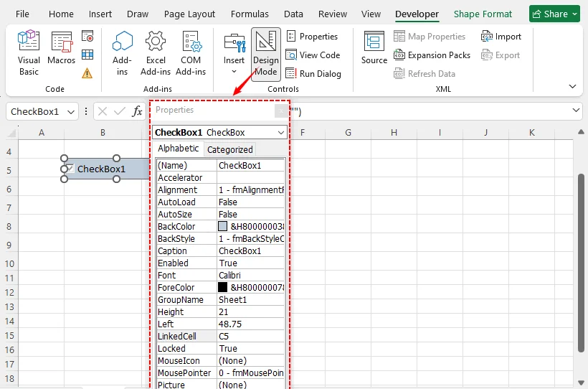Open the Insert controls toolbox
Viewport: 588px width, 389px height.
click(234, 52)
